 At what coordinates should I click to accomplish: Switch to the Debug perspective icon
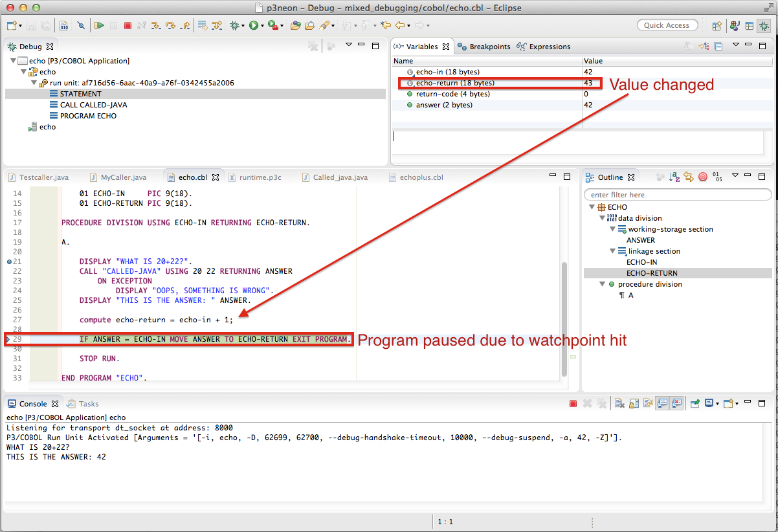pyautogui.click(x=764, y=26)
